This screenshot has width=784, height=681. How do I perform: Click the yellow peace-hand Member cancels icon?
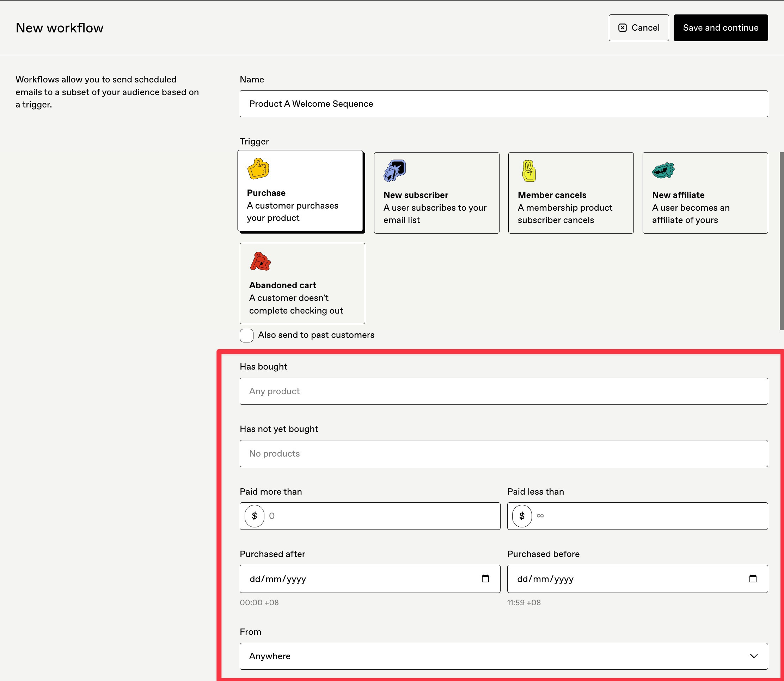point(529,171)
